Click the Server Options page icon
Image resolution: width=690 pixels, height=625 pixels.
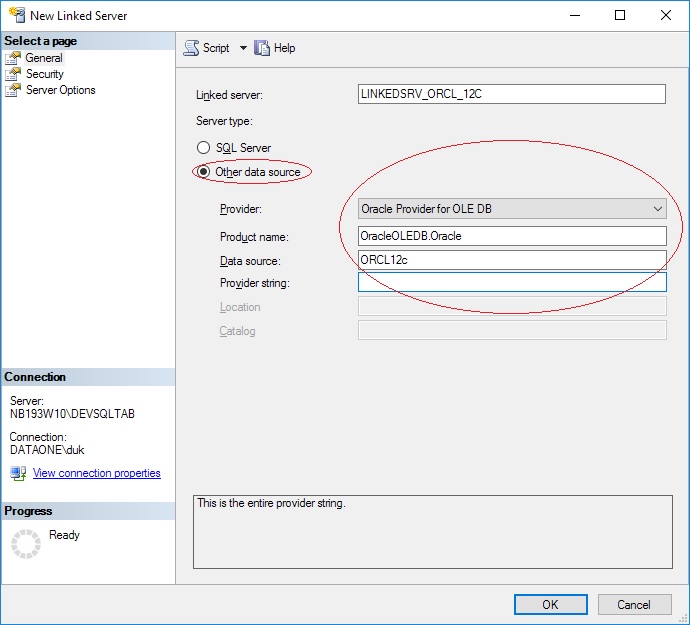13,90
